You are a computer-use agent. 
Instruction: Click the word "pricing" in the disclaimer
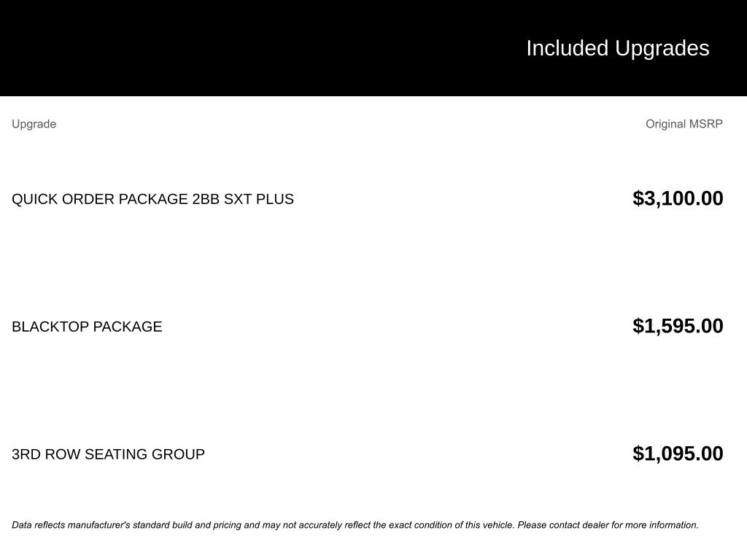[228, 525]
